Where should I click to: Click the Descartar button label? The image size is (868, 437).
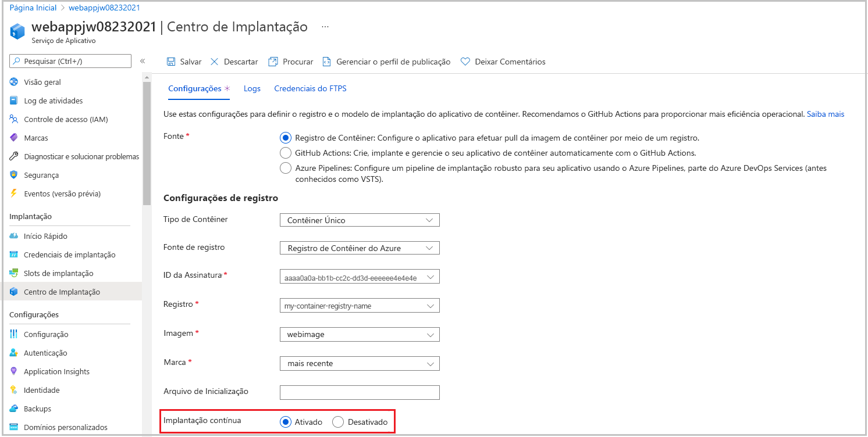coord(241,62)
